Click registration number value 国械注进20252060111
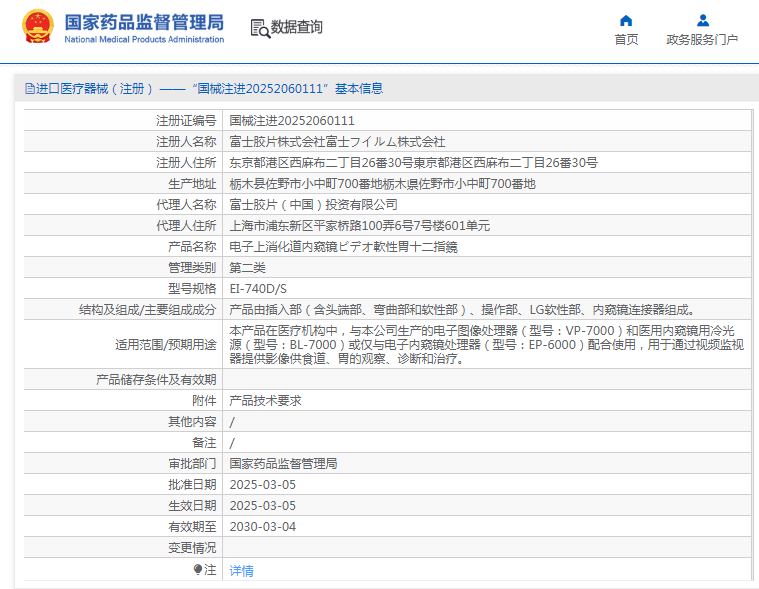Screen dimensions: 759x589 click(292, 120)
